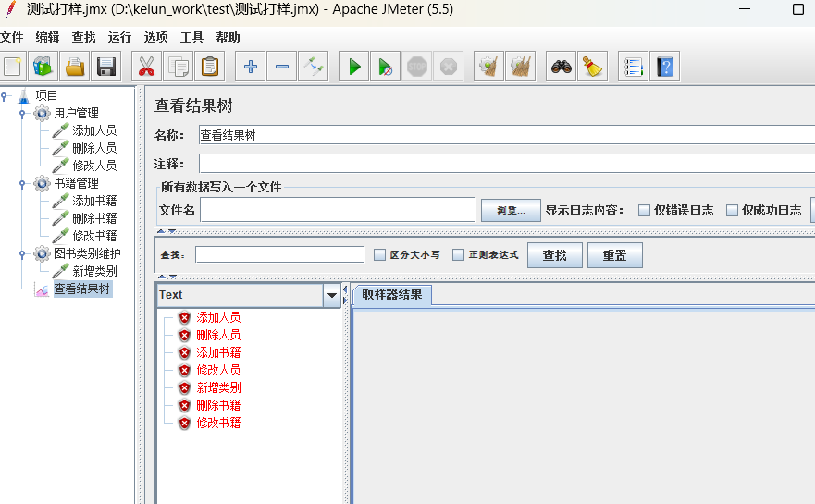Viewport: 815px width, 504px height.
Task: Select 查看结果树 listener in test plan tree
Action: tap(82, 289)
